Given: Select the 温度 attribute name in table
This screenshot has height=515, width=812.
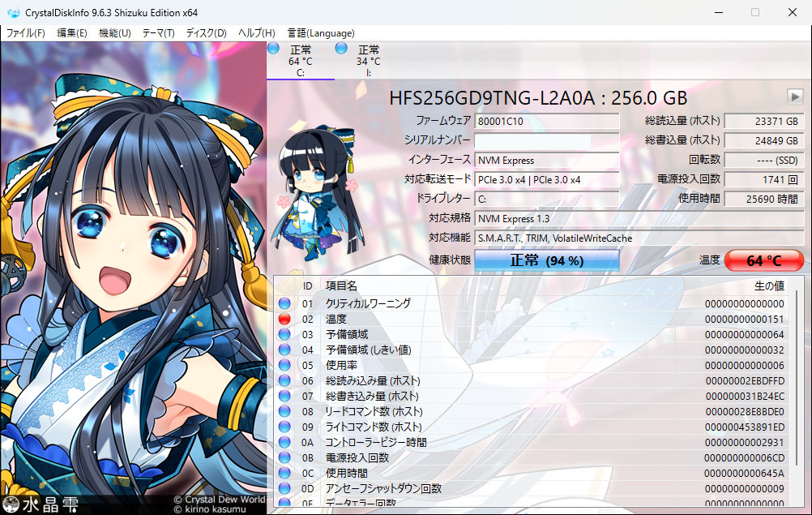Looking at the screenshot, I should [336, 320].
